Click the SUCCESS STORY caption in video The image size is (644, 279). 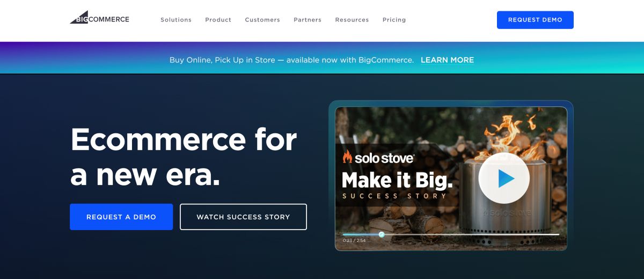coord(395,196)
